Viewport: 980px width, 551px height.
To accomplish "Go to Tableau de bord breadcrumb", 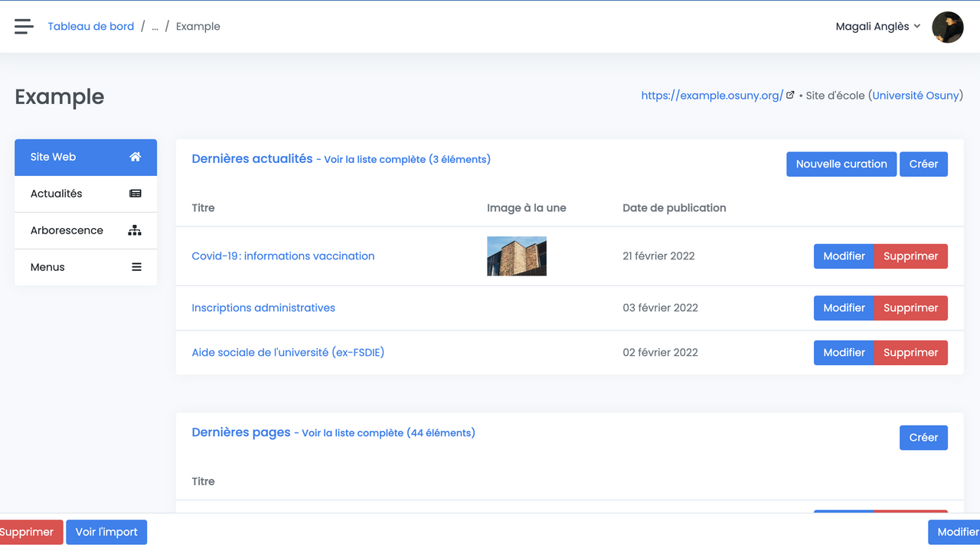I will pyautogui.click(x=91, y=27).
